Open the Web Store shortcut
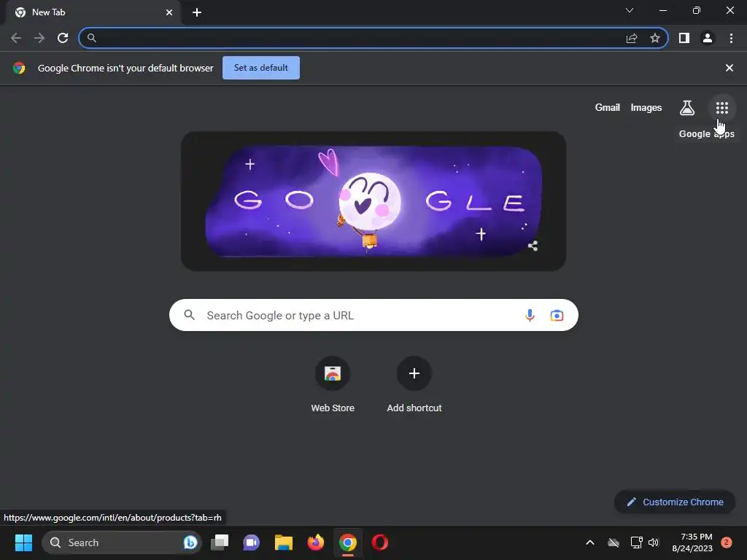The width and height of the screenshot is (747, 560). tap(333, 384)
